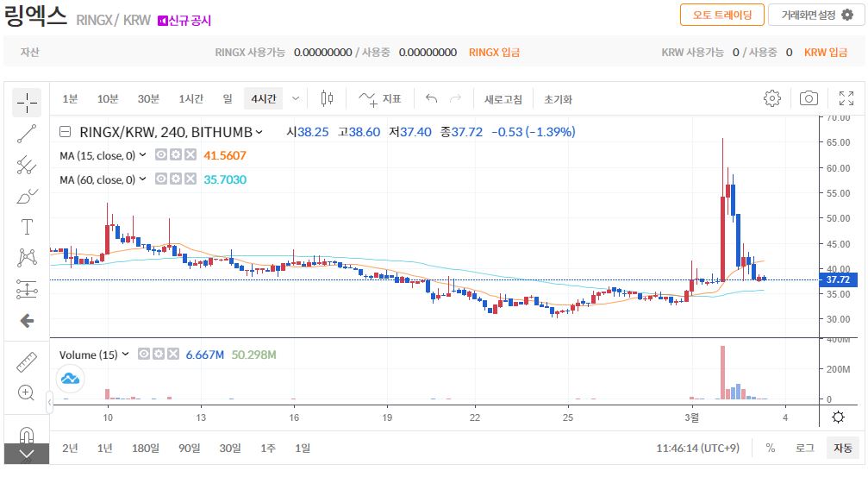
Task: Expand the time interval dropdown arrow
Action: 296,98
